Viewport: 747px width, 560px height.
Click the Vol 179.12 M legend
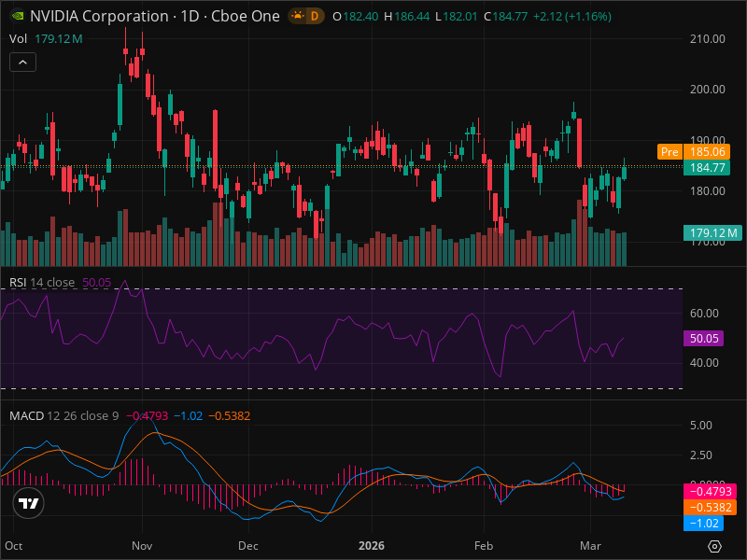[46, 39]
